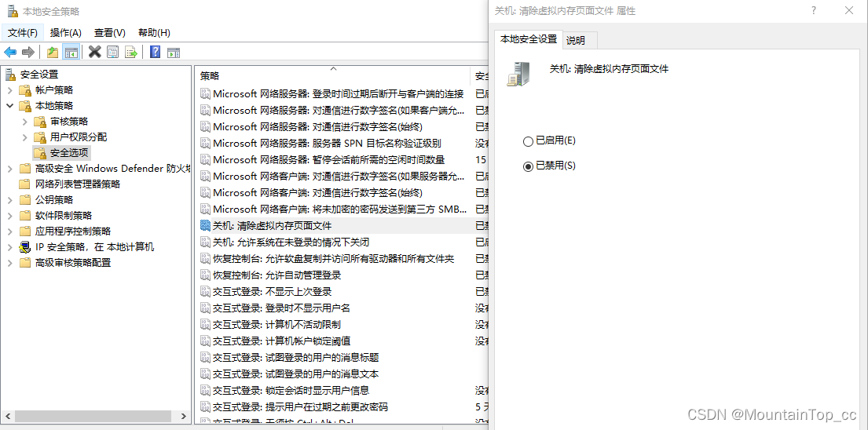Screen dimensions: 868x430
Task: Select 网络服务器: 对通信进行数字签名(始终) policy
Action: 318,126
